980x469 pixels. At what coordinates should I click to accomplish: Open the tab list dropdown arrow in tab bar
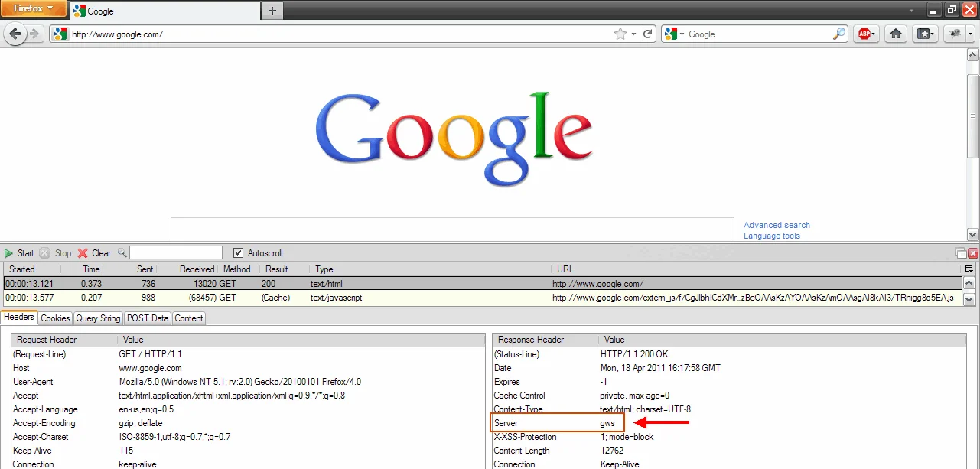pyautogui.click(x=911, y=10)
